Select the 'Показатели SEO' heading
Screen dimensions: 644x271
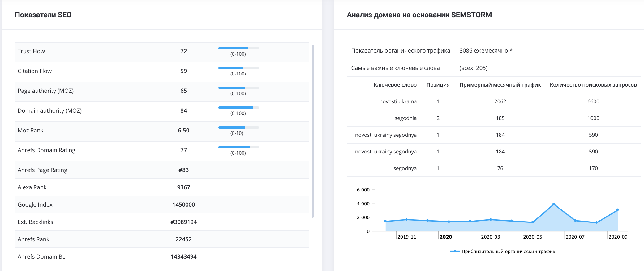[x=43, y=15]
